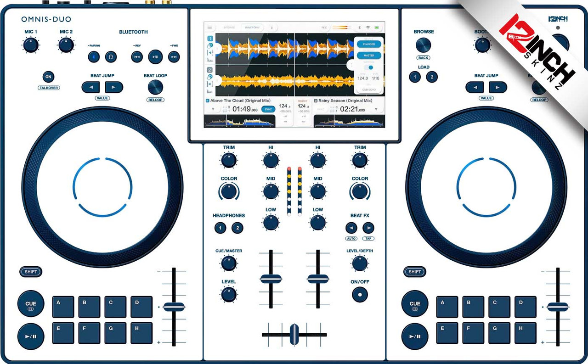The height and width of the screenshot is (364, 588).
Task: Open the DUB ECHO selector
Action: pyautogui.click(x=369, y=90)
